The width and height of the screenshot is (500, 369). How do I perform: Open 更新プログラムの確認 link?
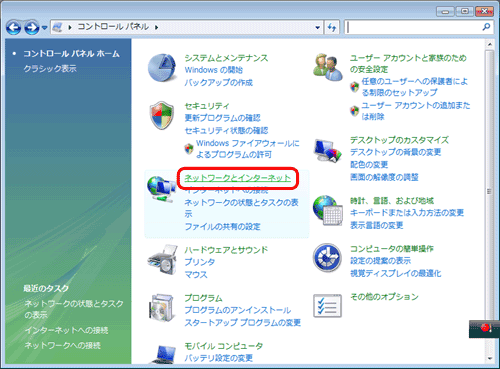(x=222, y=118)
